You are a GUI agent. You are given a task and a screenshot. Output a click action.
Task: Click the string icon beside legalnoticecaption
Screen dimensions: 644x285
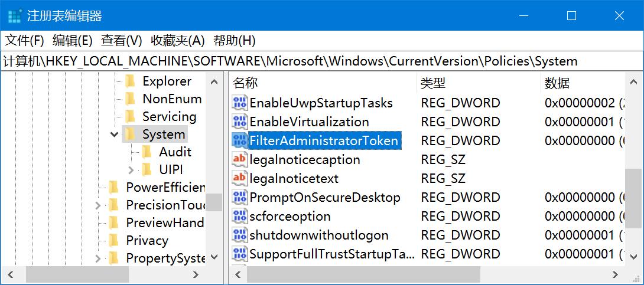click(239, 160)
